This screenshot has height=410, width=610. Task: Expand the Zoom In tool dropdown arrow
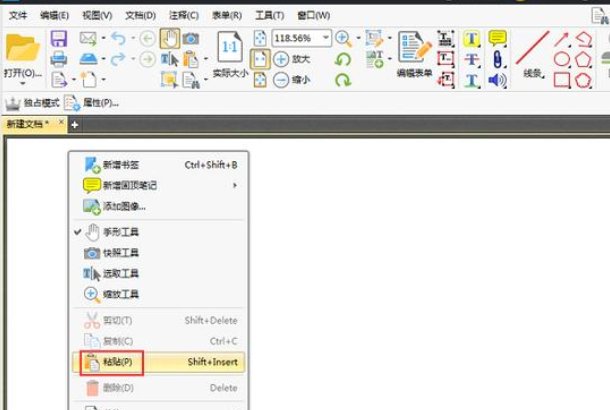click(x=358, y=38)
